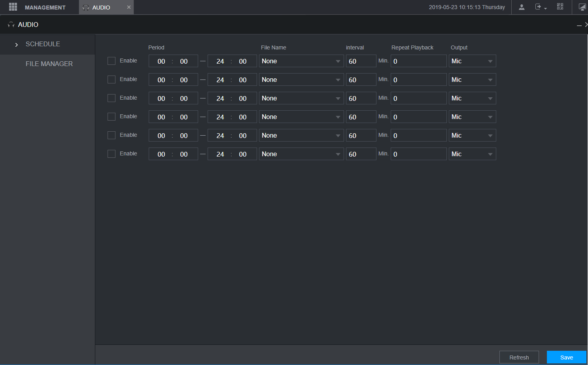Click the monitor display icon at top right
The image size is (588, 365).
click(582, 7)
